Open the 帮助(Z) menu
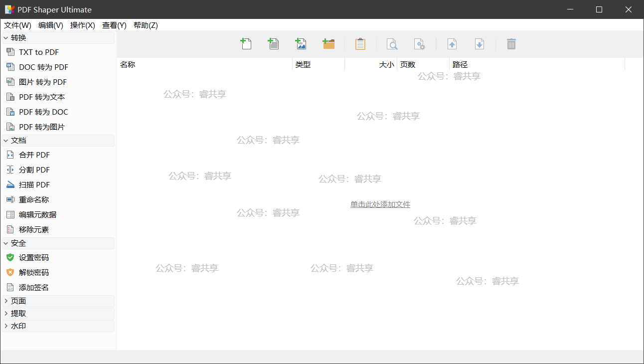644x364 pixels. pyautogui.click(x=146, y=25)
